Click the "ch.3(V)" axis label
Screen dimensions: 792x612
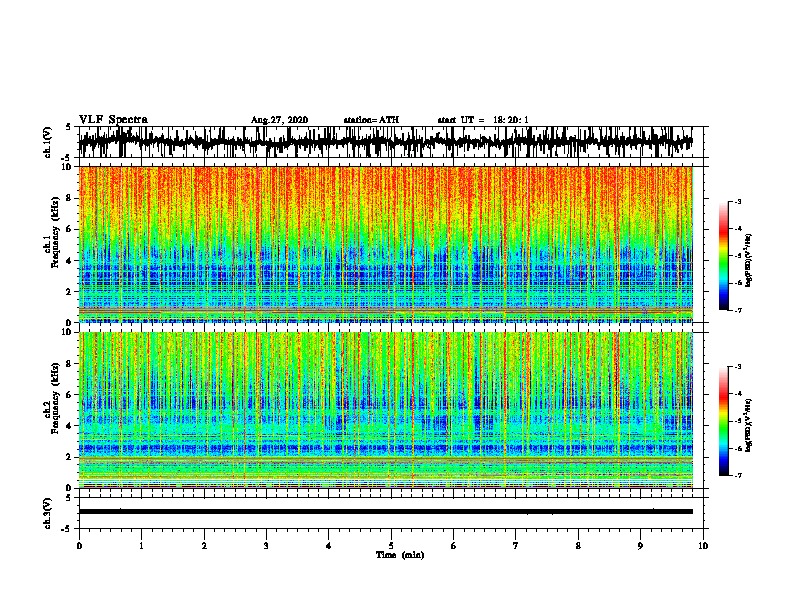click(x=47, y=513)
